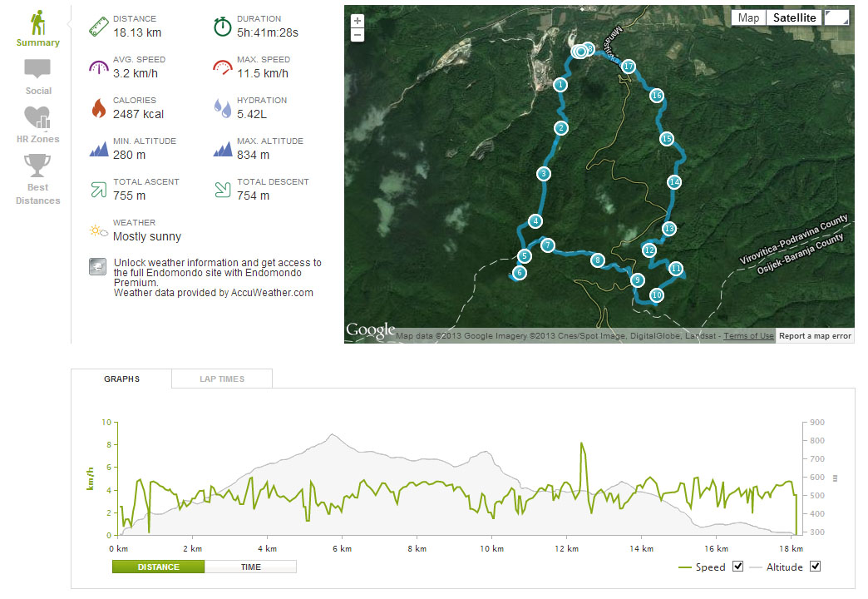This screenshot has height=599, width=868.
Task: Zoom out the map with minus button
Action: (358, 35)
